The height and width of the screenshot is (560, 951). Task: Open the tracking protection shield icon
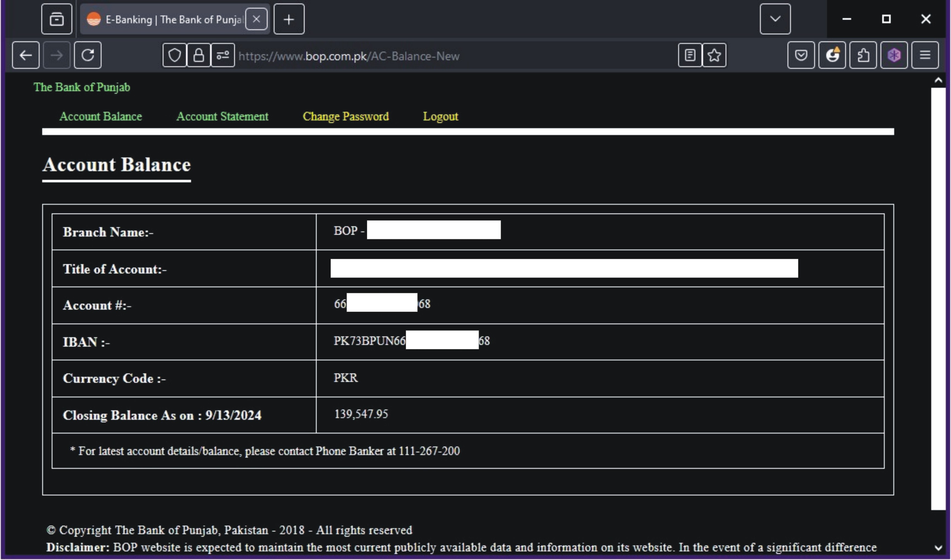click(174, 55)
